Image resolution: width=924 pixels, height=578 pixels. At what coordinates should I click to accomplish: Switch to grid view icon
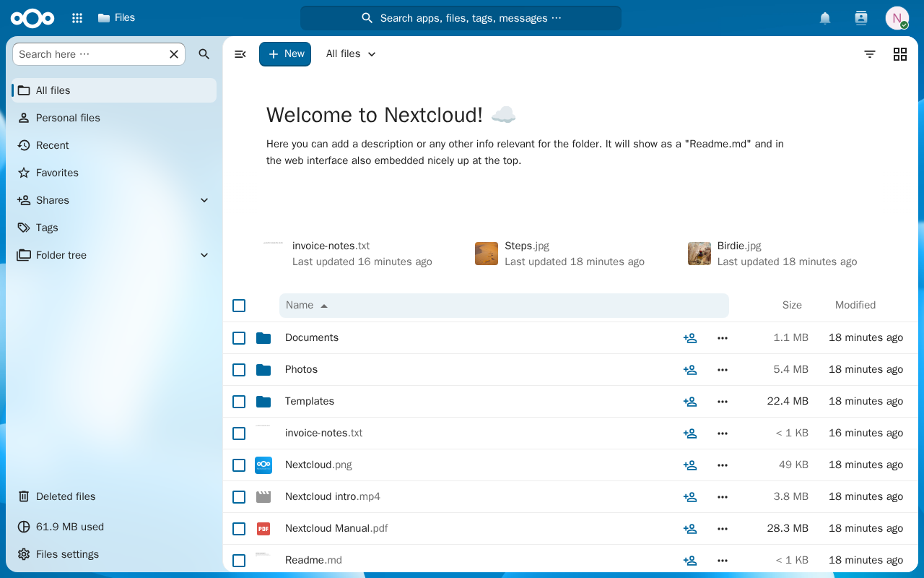coord(900,54)
